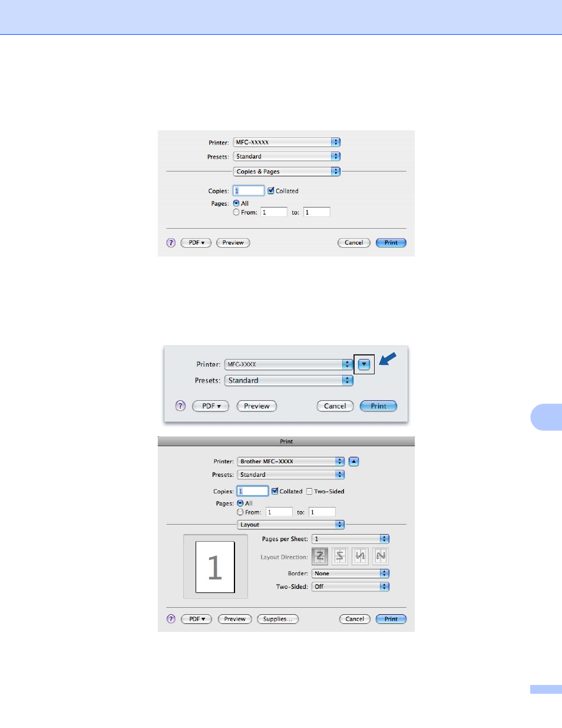Click Print button in expanded Print dialog
This screenshot has height=728, width=562.
tap(391, 619)
